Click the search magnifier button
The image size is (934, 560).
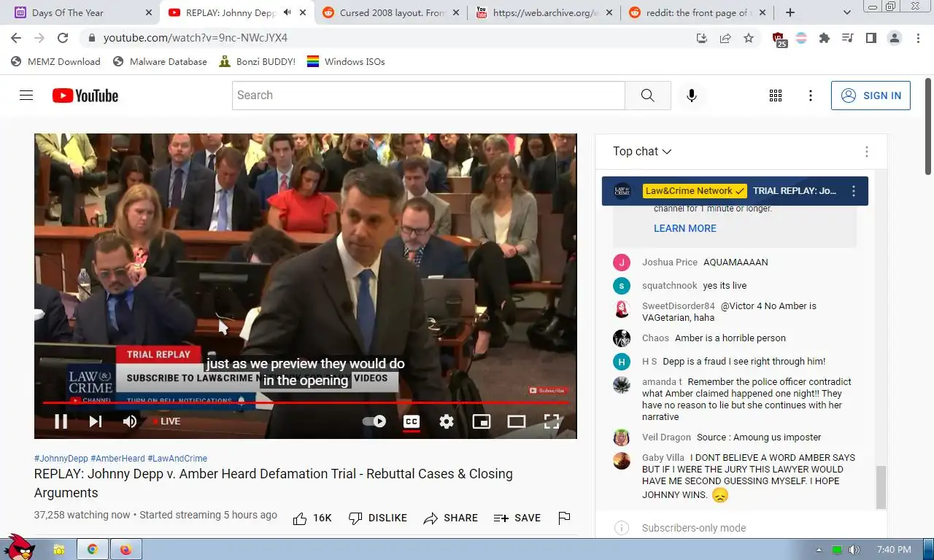648,96
